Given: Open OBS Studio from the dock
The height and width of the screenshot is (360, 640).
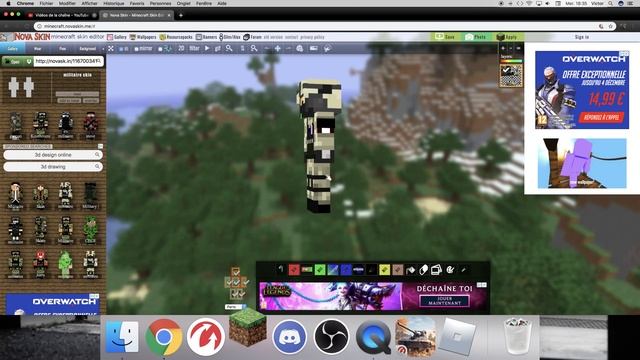Looking at the screenshot, I should pos(331,337).
